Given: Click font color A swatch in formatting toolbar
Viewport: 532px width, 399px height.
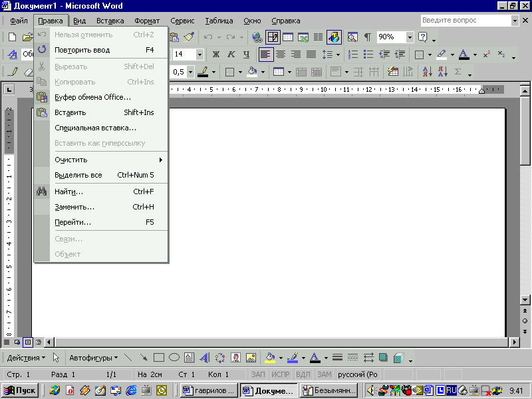Looking at the screenshot, I should click(464, 55).
